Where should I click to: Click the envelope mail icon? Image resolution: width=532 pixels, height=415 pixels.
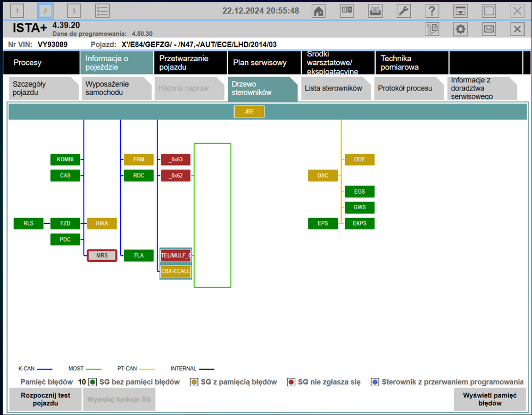[x=489, y=29]
